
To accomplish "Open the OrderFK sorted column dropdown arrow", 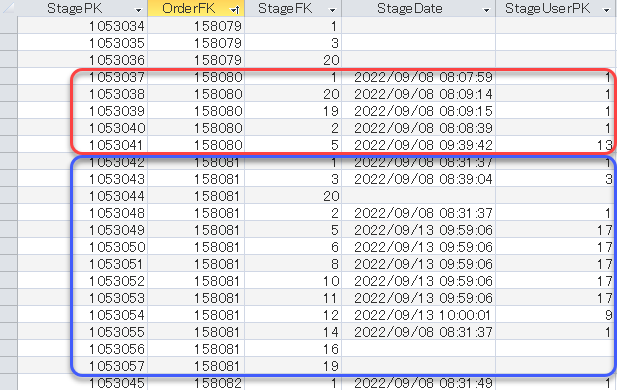I will pos(235,10).
